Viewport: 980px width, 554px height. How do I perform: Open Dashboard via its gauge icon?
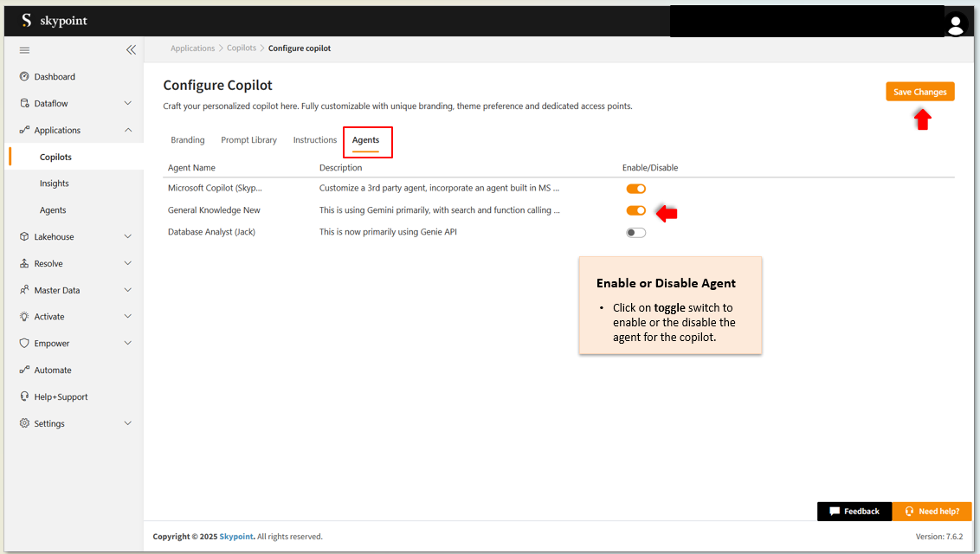(24, 77)
